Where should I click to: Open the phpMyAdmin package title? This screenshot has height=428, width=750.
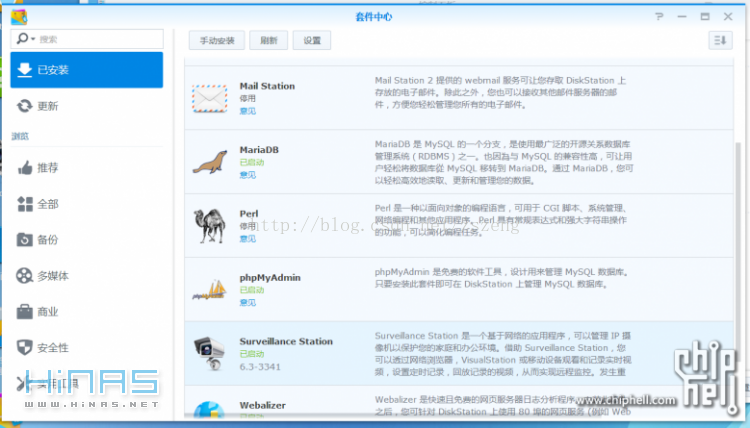(270, 277)
